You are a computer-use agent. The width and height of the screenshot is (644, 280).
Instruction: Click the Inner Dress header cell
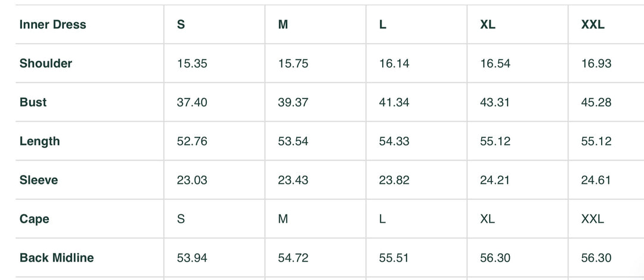point(52,24)
